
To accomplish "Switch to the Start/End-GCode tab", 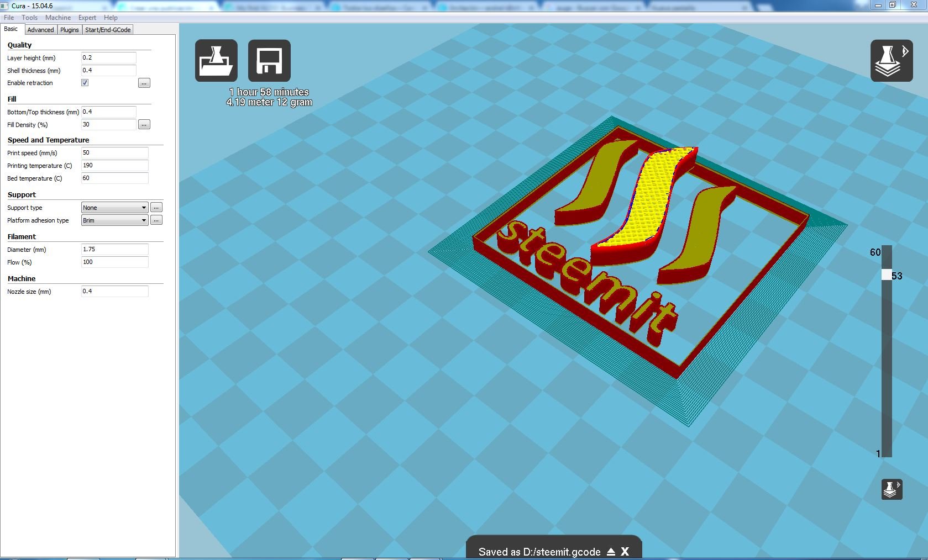I will point(108,30).
